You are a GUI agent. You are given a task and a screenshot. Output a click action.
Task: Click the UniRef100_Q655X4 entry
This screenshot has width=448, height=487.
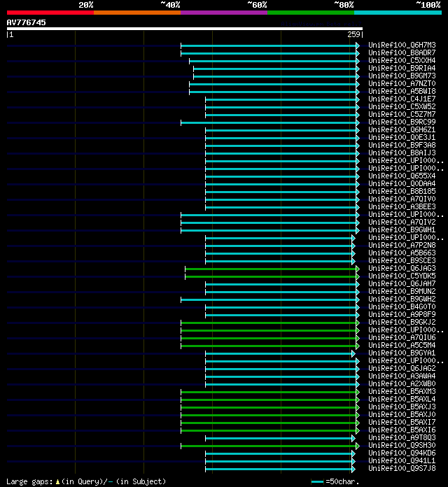click(x=402, y=176)
